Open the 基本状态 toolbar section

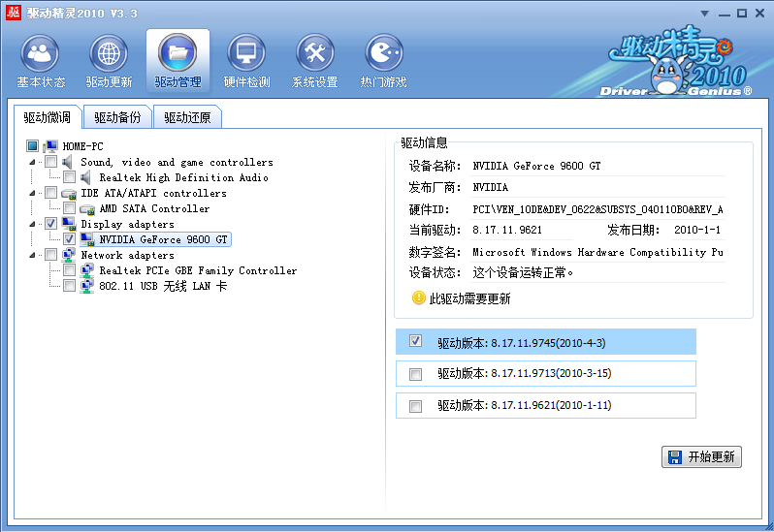[x=40, y=61]
